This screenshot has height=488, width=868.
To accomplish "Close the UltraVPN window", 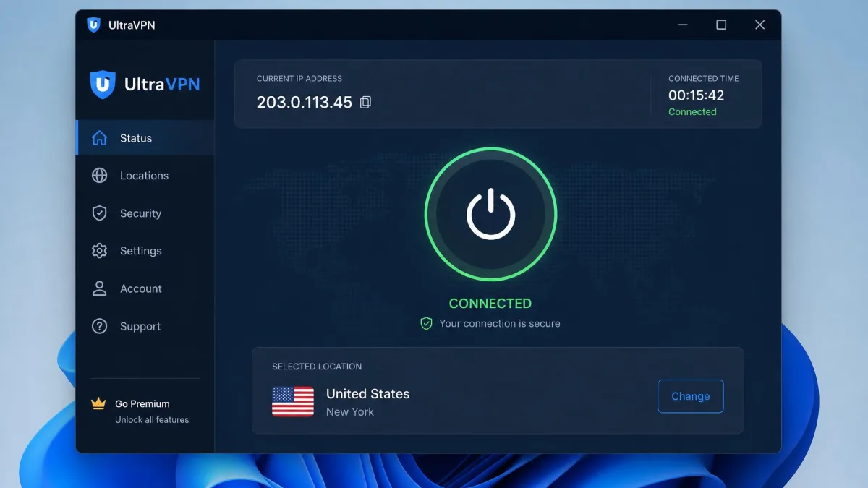I will [759, 25].
